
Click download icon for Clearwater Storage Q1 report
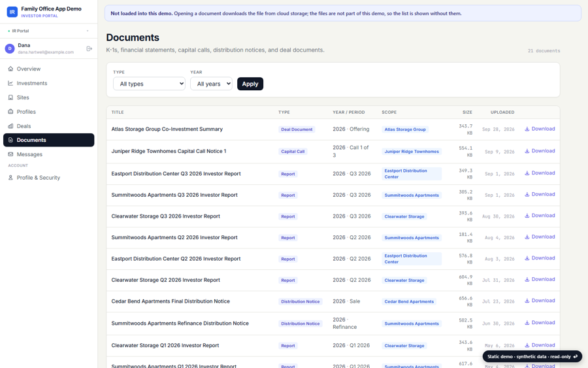[x=527, y=345]
